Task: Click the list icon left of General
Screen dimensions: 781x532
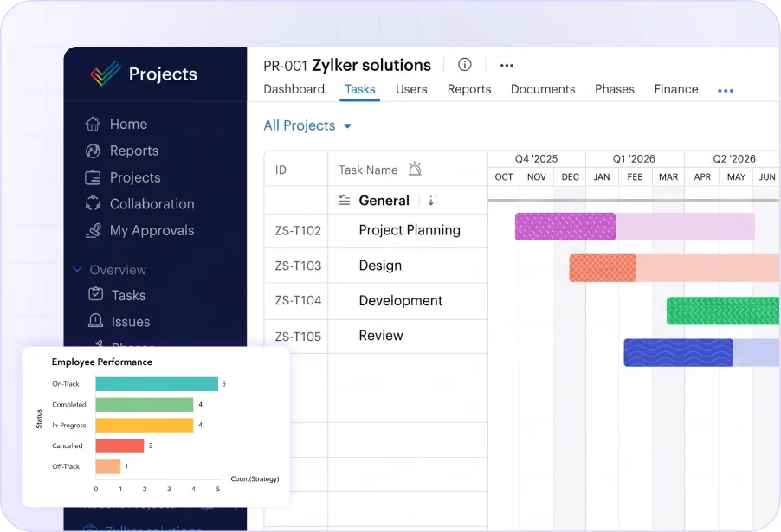Action: (x=345, y=201)
